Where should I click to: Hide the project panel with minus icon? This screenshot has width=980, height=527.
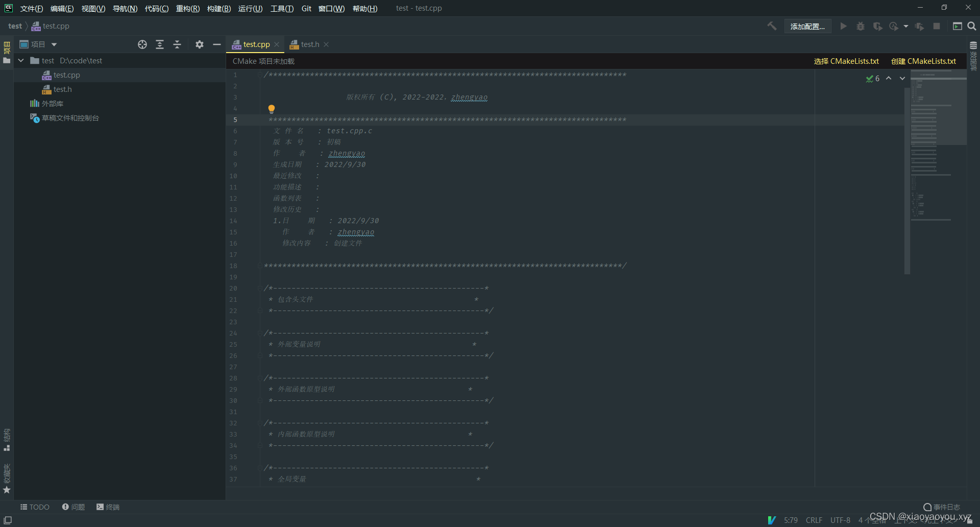coord(217,44)
